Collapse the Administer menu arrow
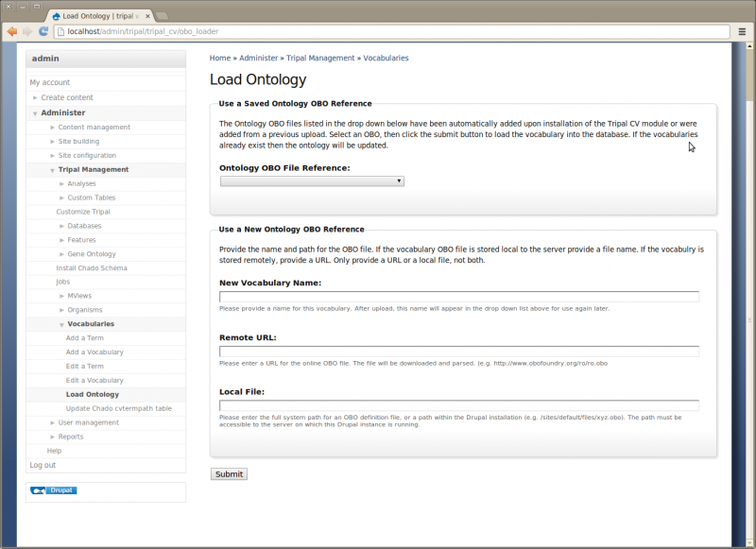Viewport: 756px width, 549px height. pos(35,113)
